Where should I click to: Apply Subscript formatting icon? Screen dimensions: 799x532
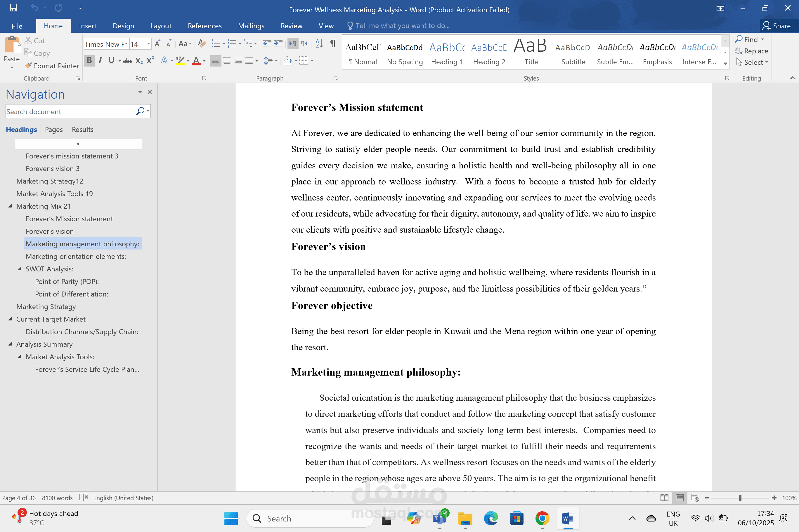tap(139, 61)
